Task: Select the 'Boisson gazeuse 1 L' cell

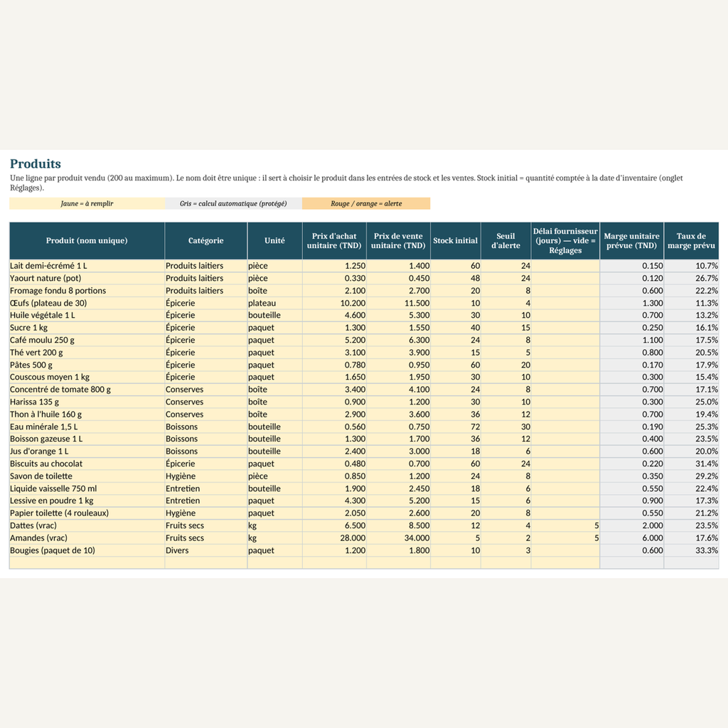Action: [87, 439]
